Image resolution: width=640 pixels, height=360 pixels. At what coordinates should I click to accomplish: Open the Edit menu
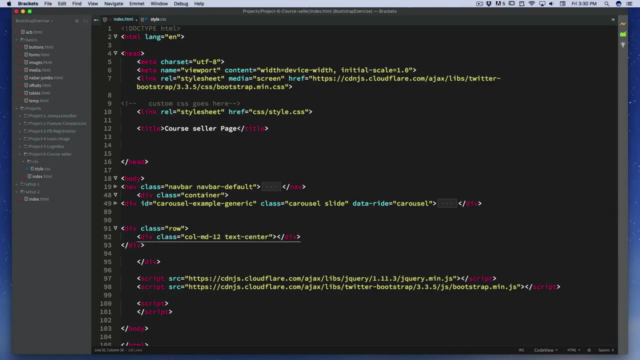(x=62, y=4)
